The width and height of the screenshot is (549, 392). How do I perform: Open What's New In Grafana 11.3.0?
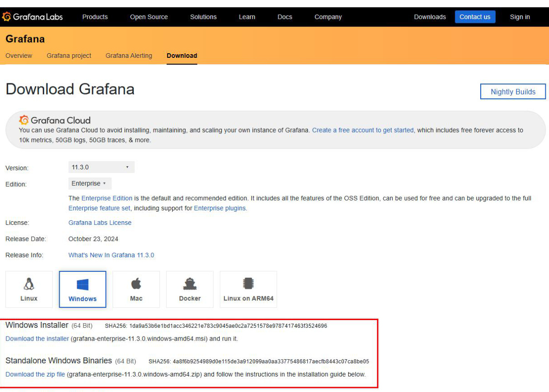click(111, 255)
